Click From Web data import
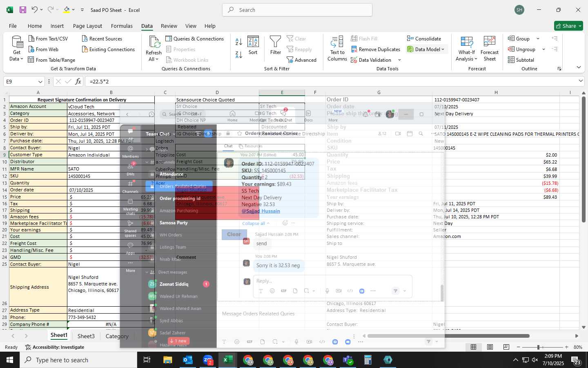Screen dimensions: 588x368 point(43,49)
